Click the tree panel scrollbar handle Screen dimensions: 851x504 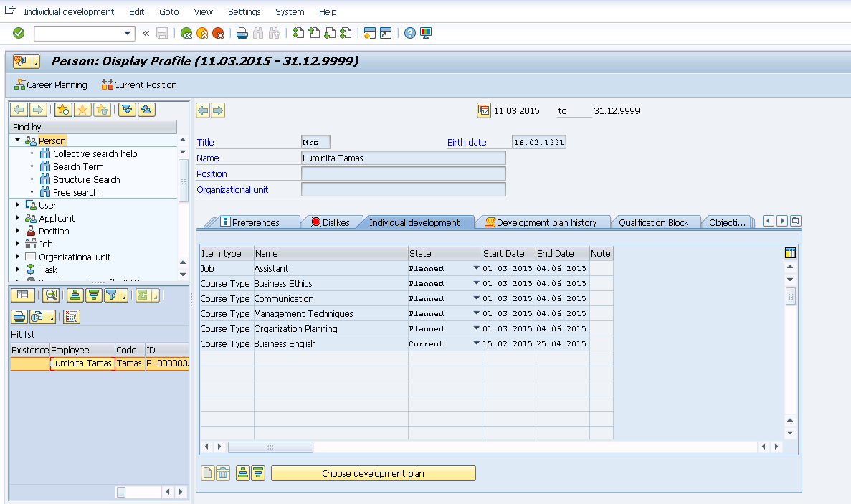184,181
